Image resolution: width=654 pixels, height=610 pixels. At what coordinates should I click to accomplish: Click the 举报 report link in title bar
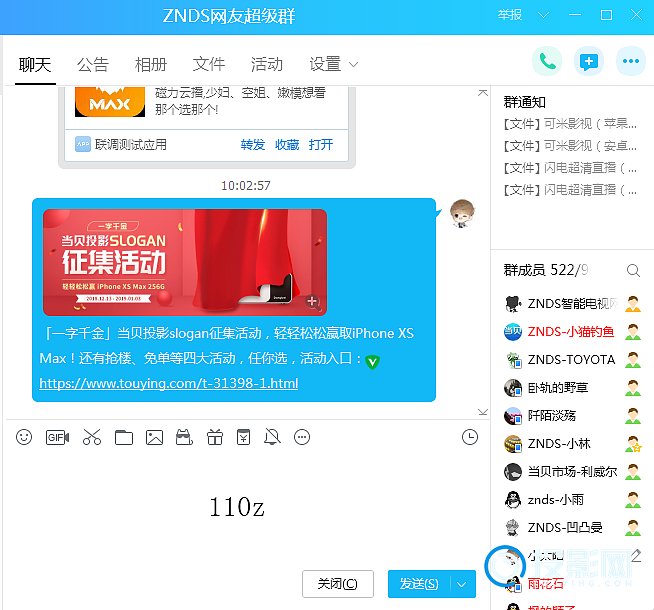pyautogui.click(x=510, y=15)
